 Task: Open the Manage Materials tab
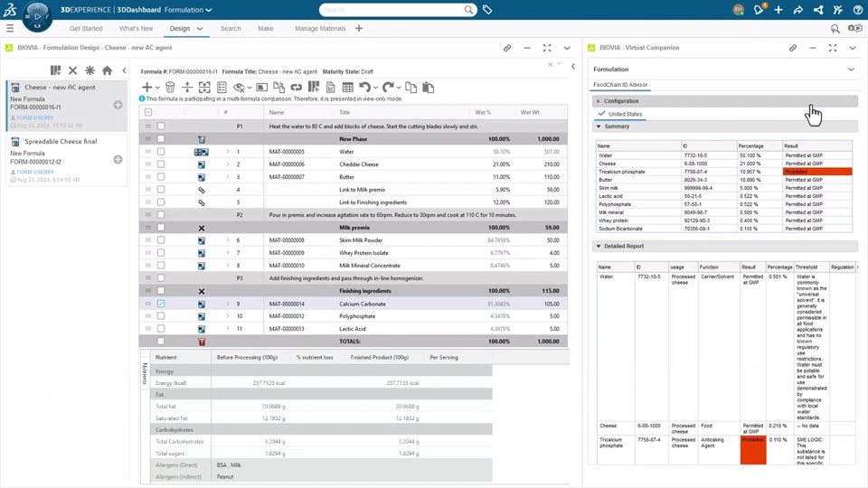pyautogui.click(x=320, y=28)
